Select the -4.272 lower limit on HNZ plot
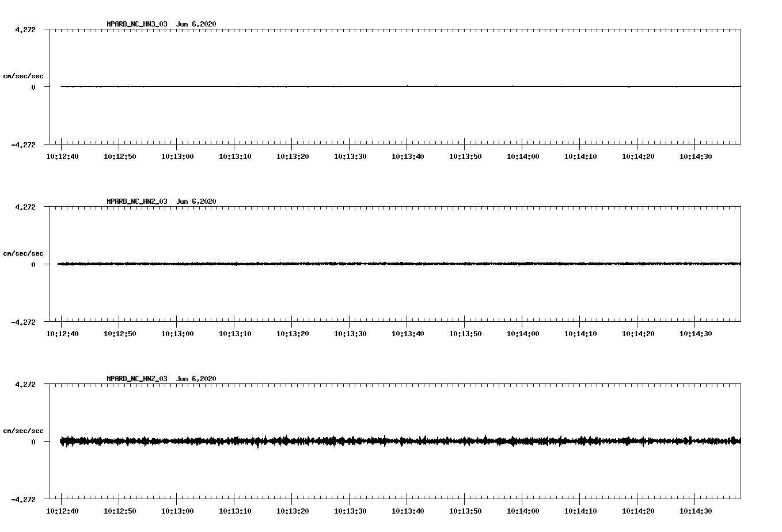Viewport: 782px width, 532px height. click(x=23, y=499)
